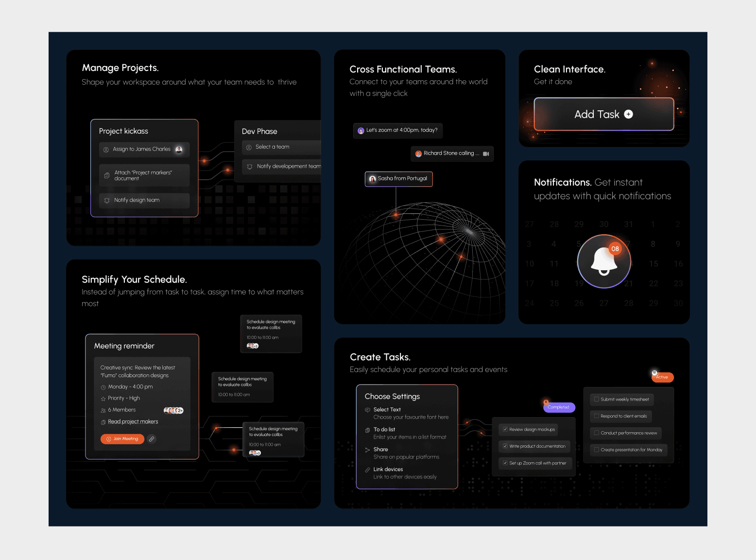Viewport: 756px width, 560px height.
Task: Select the Completed label
Action: pos(559,407)
